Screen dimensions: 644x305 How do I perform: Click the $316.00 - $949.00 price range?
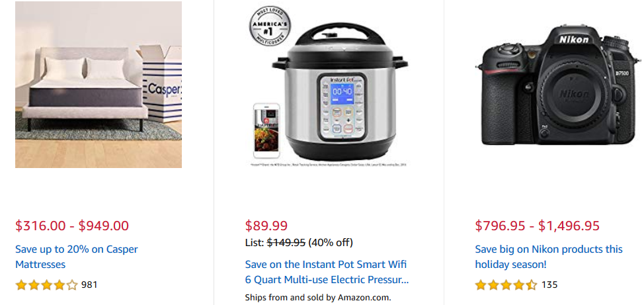(x=72, y=226)
